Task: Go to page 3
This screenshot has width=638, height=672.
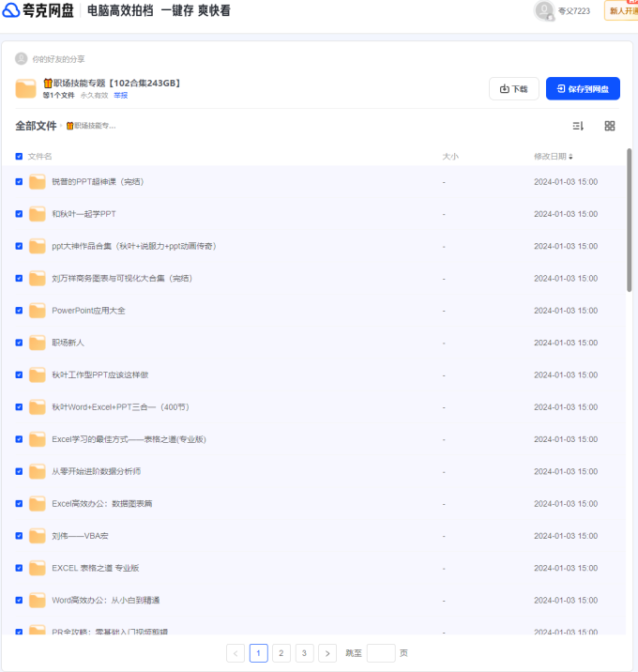Action: pyautogui.click(x=304, y=653)
